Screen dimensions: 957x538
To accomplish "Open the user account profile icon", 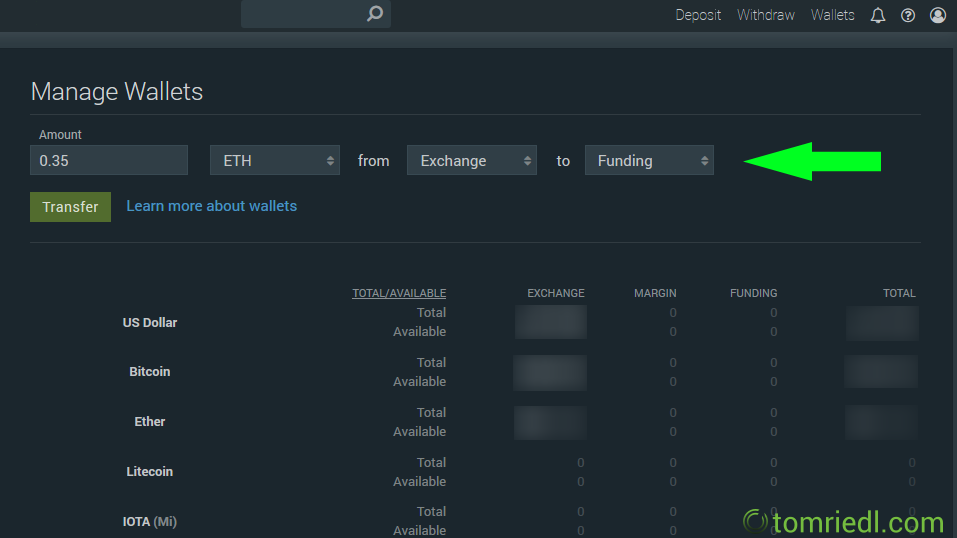I will coord(937,15).
